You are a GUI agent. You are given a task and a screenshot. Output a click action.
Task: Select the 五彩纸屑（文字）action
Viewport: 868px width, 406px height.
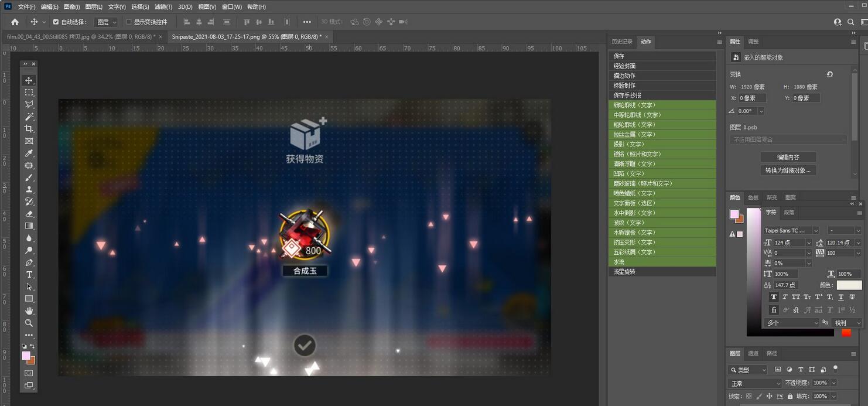click(x=662, y=252)
